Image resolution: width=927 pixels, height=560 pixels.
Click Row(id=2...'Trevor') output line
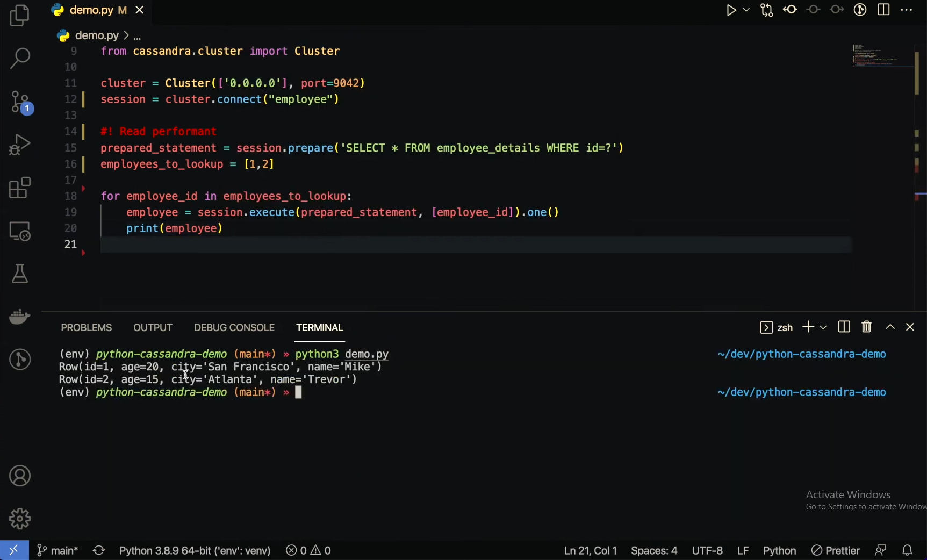coord(208,380)
